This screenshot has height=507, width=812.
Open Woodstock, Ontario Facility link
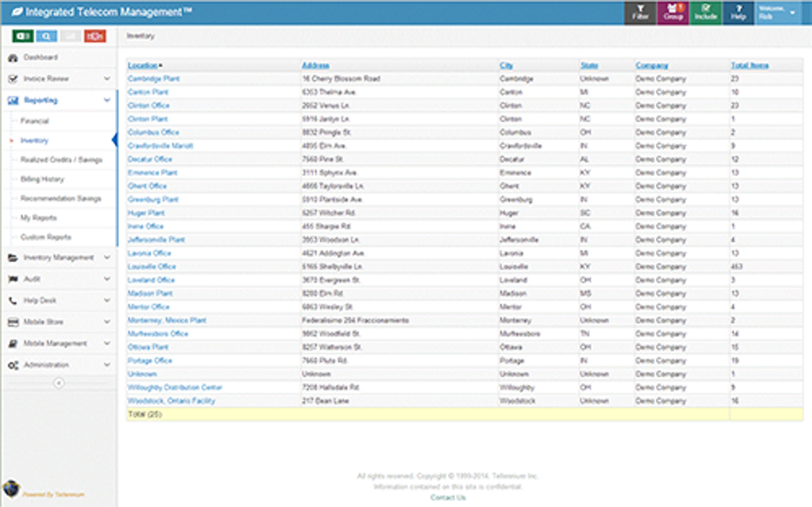[171, 401]
